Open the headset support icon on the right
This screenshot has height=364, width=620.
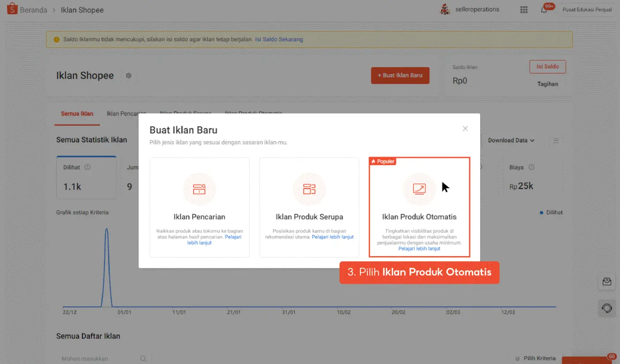[607, 308]
